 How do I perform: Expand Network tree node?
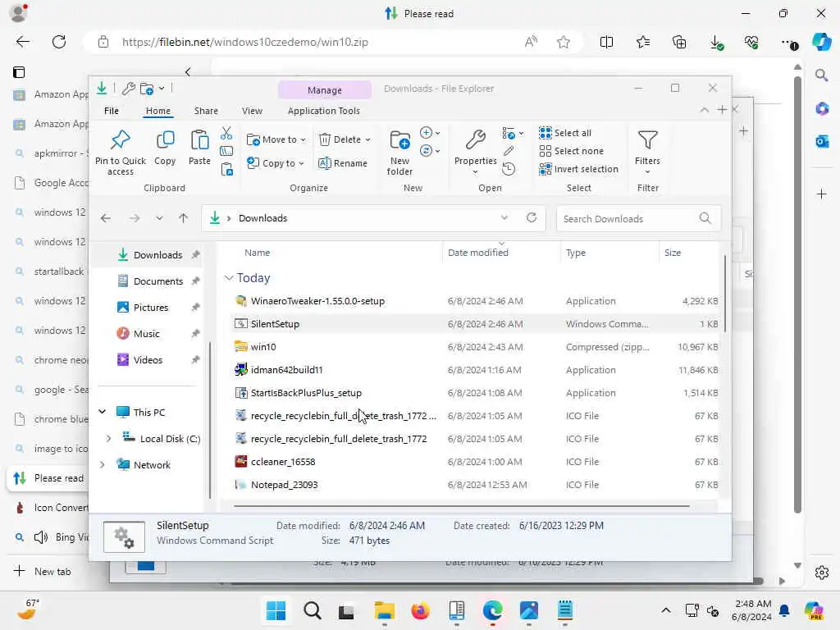(x=102, y=464)
